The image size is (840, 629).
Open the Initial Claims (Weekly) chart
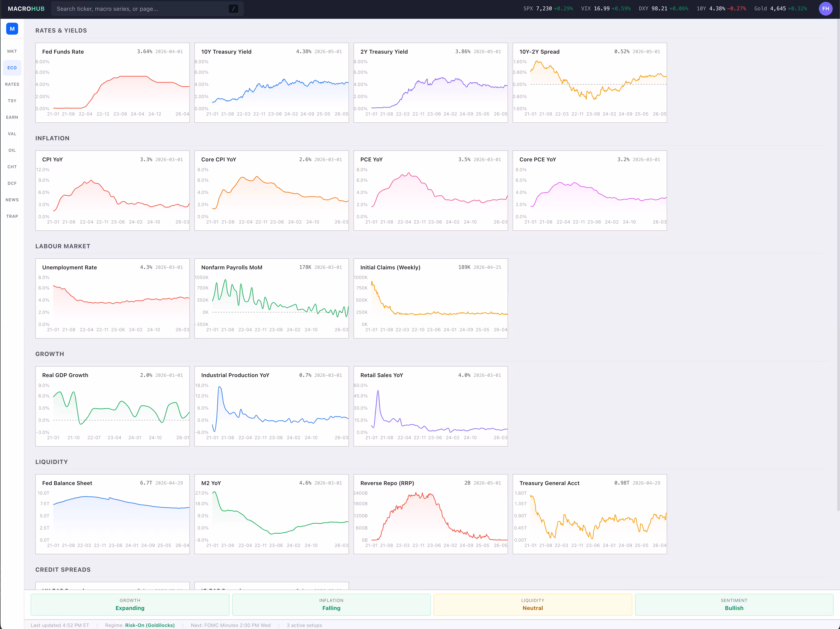point(431,298)
